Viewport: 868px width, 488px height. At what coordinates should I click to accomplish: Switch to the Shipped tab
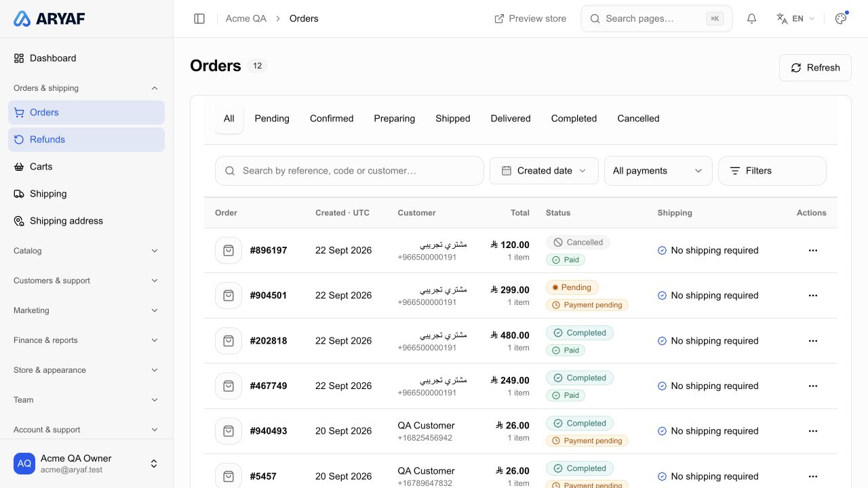click(x=453, y=119)
